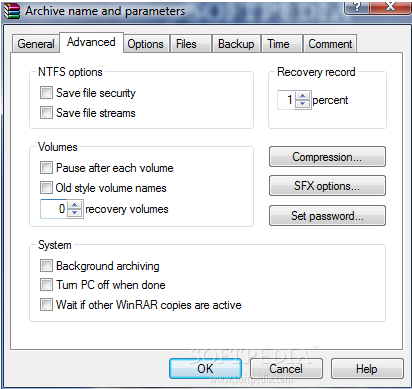
Task: Switch to the General tab
Action: (36, 44)
